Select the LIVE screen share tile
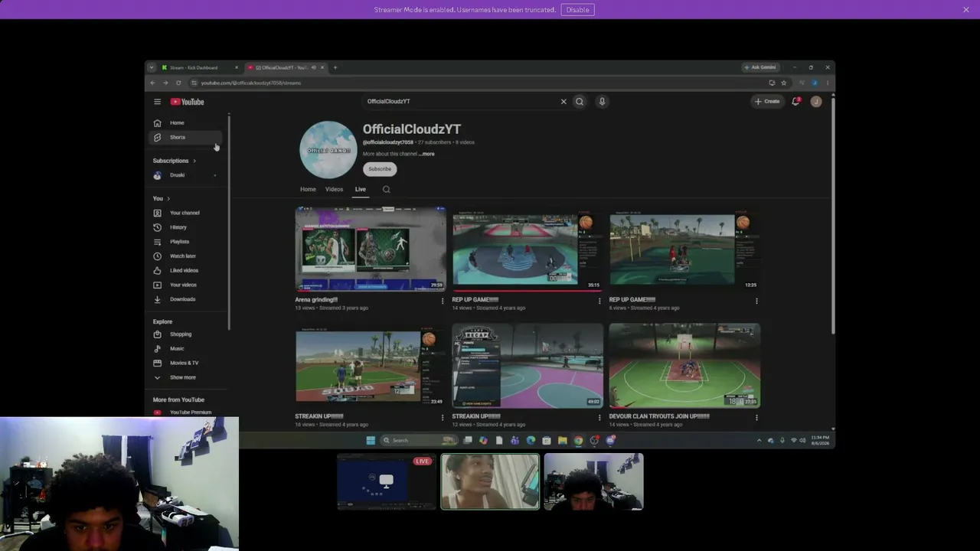980x551 pixels. click(x=386, y=481)
